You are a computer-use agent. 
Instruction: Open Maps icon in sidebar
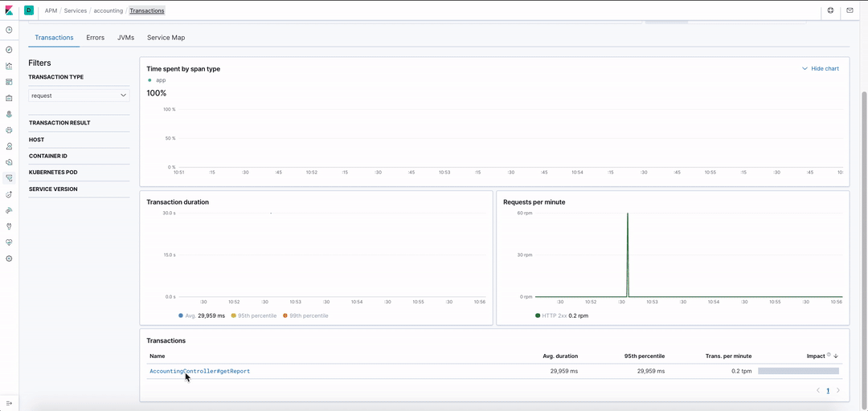tap(9, 114)
